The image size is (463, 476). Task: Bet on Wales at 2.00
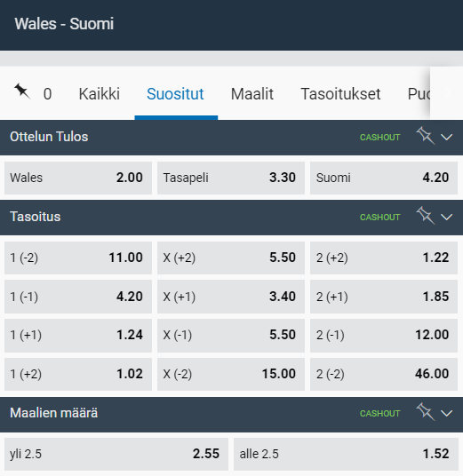tap(78, 178)
